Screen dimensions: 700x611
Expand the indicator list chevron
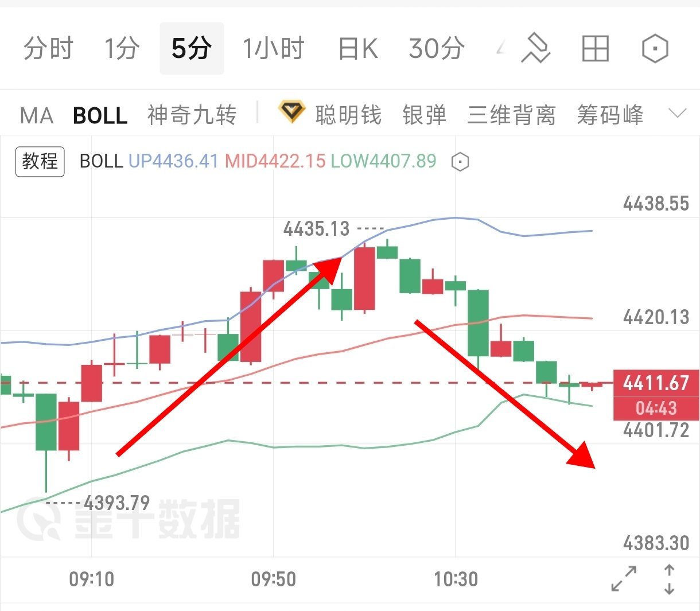click(x=678, y=113)
